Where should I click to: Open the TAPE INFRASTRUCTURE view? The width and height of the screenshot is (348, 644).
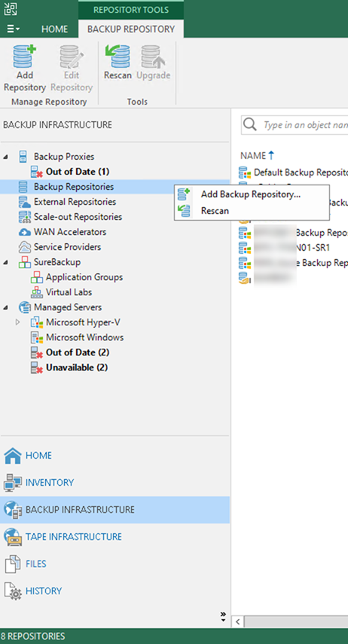point(74,537)
